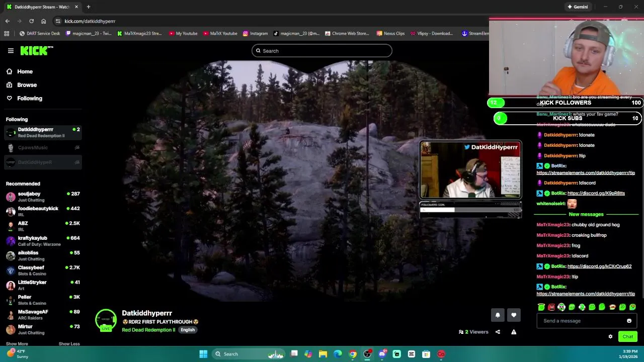Screen dimensions: 644x362
Task: Open File Explorer from taskbar
Action: pos(323,354)
